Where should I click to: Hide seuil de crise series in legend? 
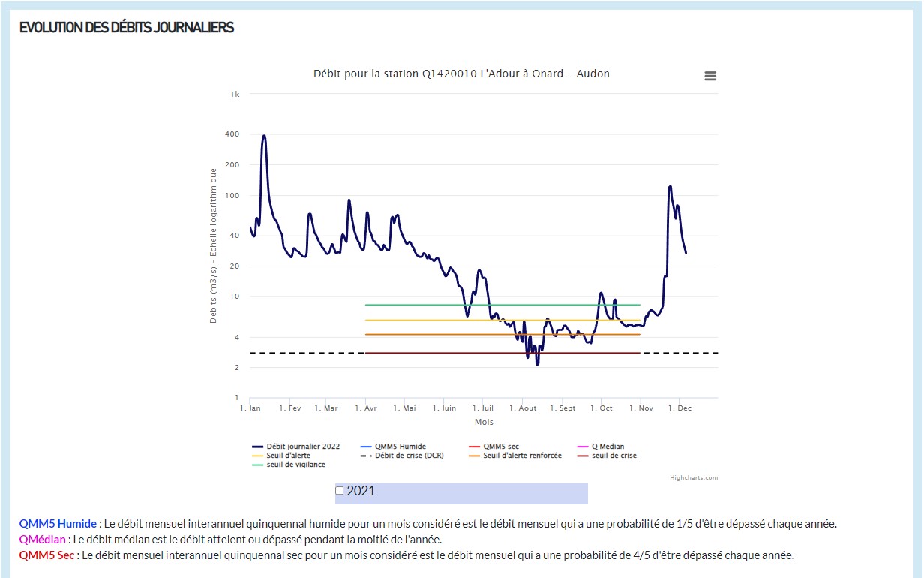pos(613,456)
